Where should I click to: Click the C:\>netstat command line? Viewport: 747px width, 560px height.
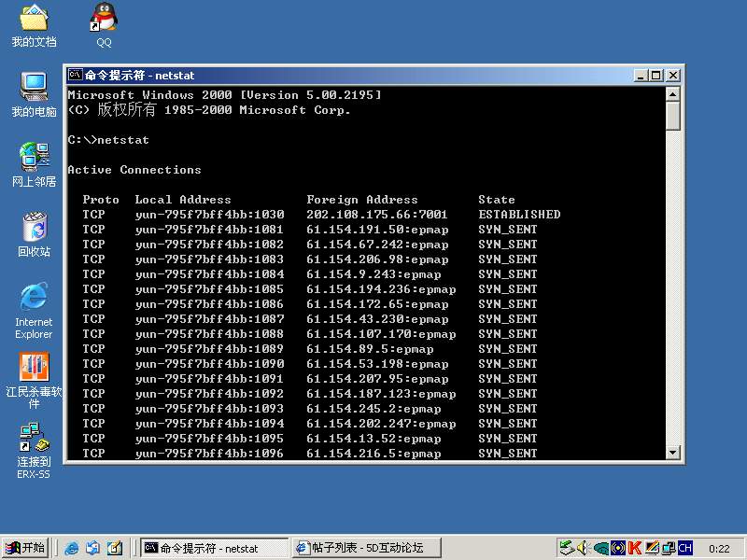pos(108,139)
